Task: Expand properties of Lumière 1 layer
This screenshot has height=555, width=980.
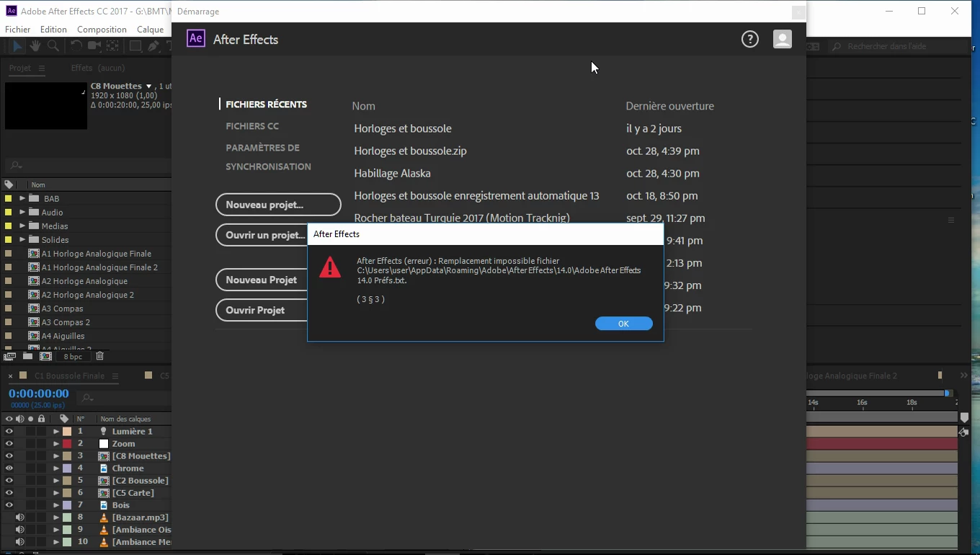Action: [55, 431]
